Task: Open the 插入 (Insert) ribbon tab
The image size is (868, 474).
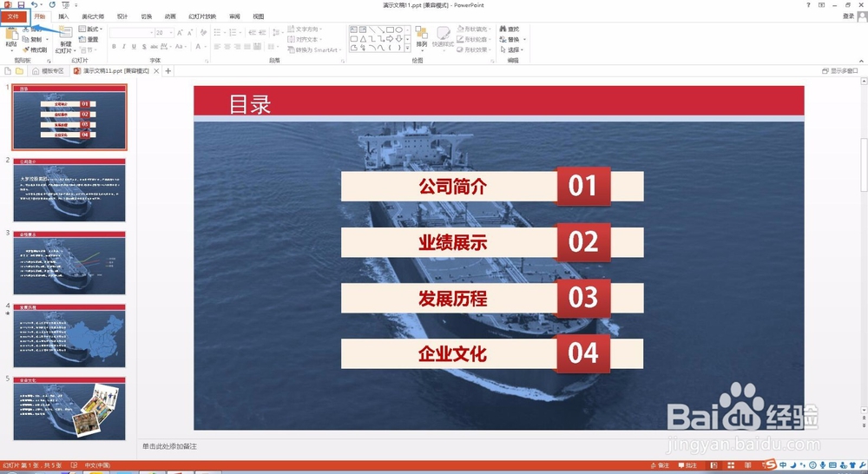Action: point(63,16)
